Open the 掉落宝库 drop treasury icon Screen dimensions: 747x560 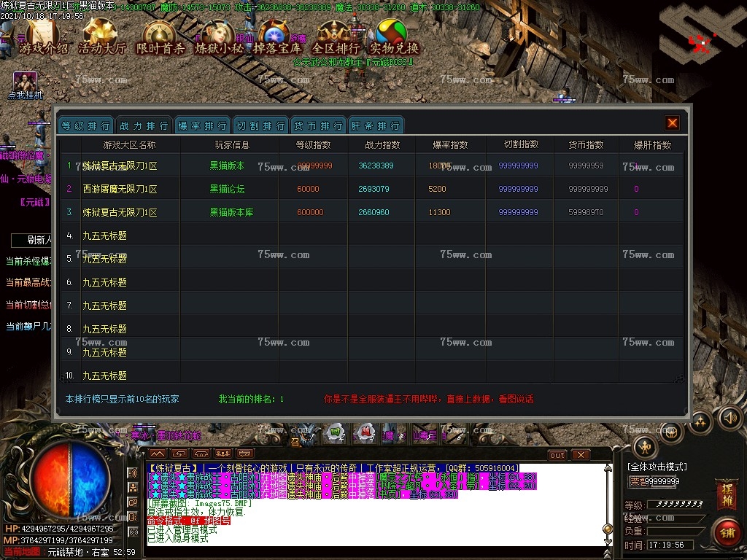(x=276, y=37)
